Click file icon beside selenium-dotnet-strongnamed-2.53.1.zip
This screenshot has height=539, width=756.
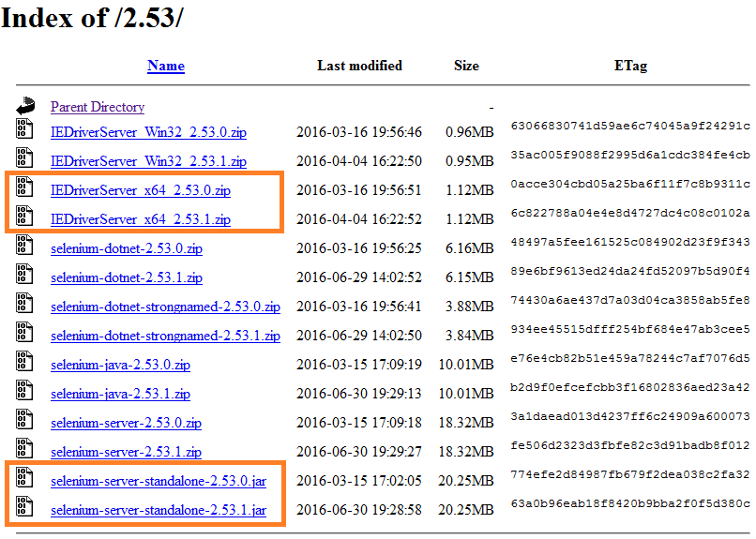(24, 332)
